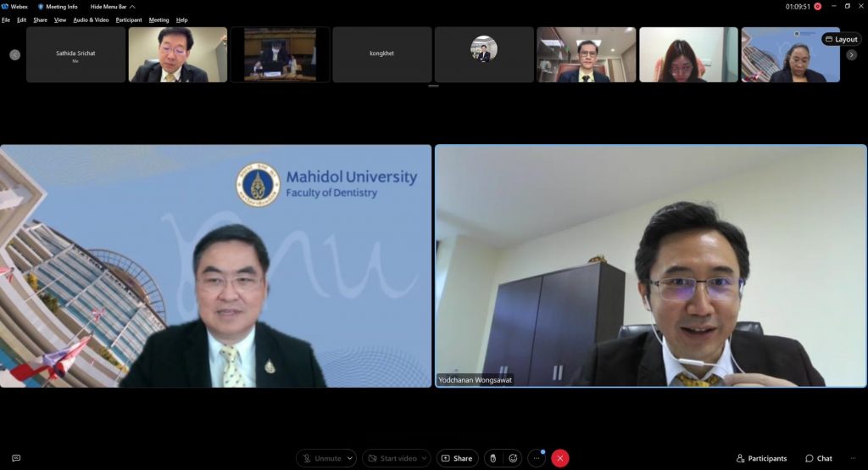The width and height of the screenshot is (868, 470).
Task: Open the Audio & Video menu
Action: point(91,20)
